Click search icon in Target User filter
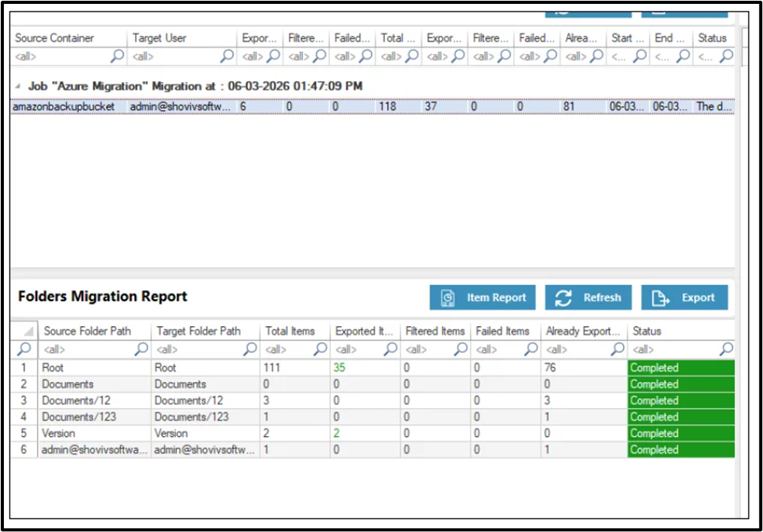This screenshot has height=532, width=763. pyautogui.click(x=227, y=56)
